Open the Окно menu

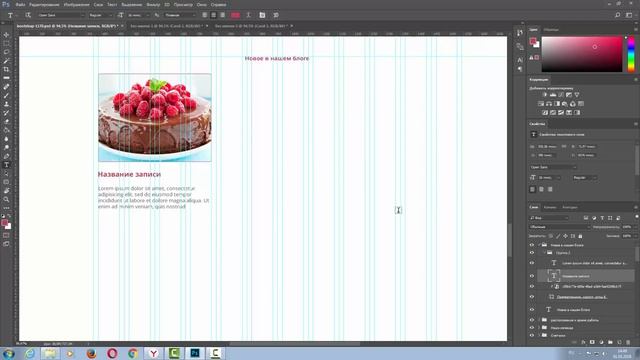(201, 4)
